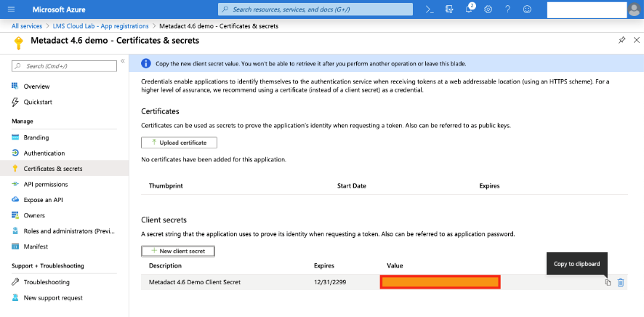This screenshot has height=317, width=644.
Task: Close the Certificates & secrets blade
Action: [637, 40]
